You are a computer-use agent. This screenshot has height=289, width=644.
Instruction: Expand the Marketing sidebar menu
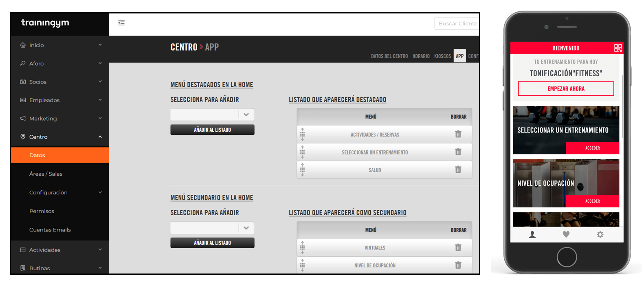(x=100, y=118)
